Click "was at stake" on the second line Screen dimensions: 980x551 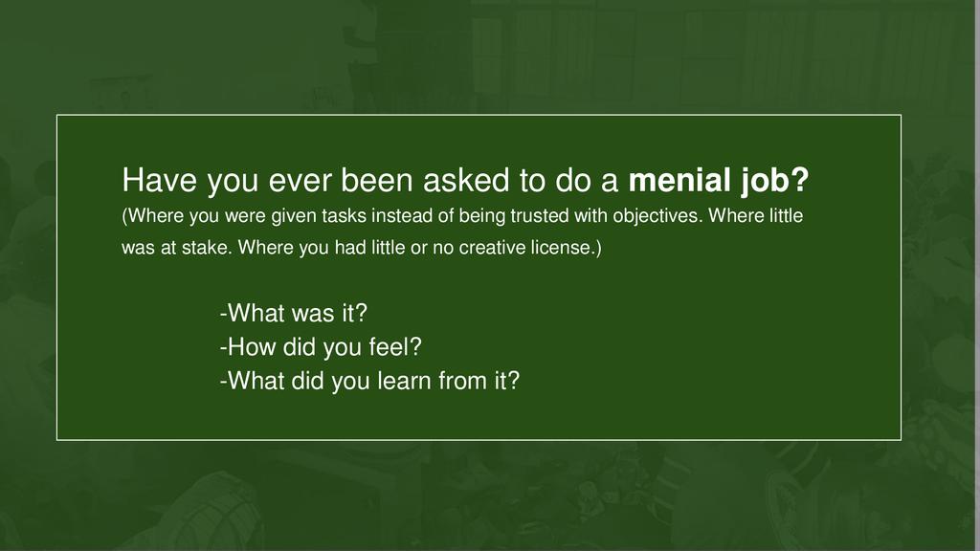pyautogui.click(x=175, y=249)
